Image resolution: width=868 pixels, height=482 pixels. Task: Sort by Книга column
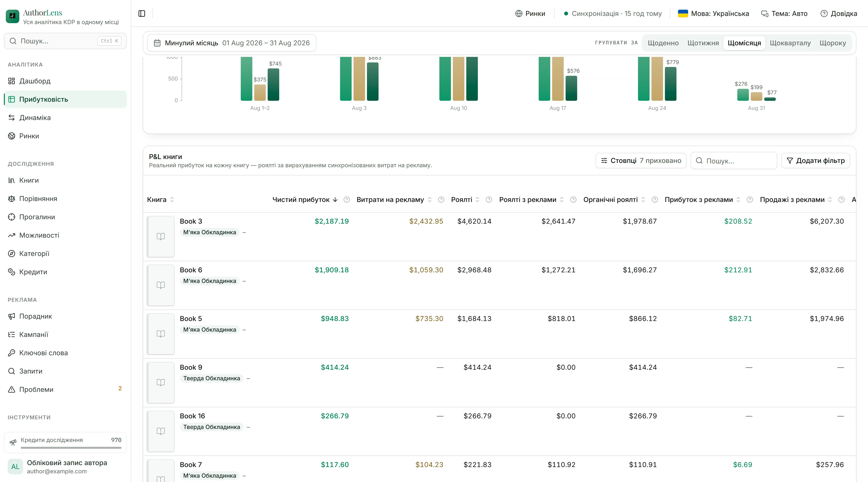(160, 199)
